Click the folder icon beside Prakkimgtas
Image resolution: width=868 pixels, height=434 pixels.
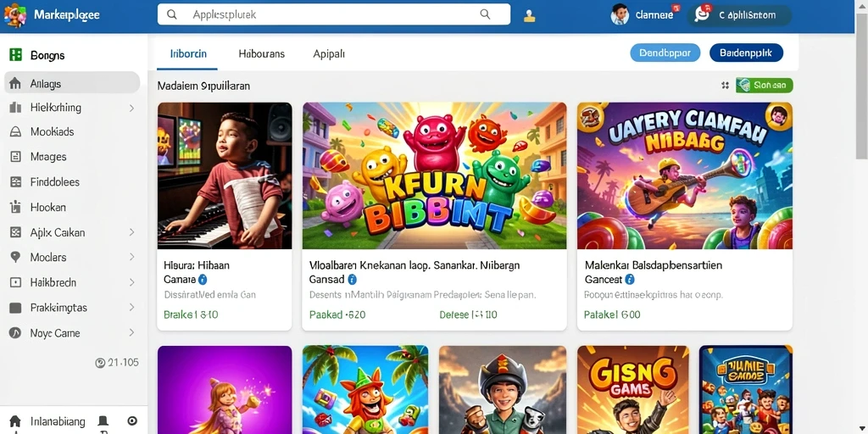15,308
